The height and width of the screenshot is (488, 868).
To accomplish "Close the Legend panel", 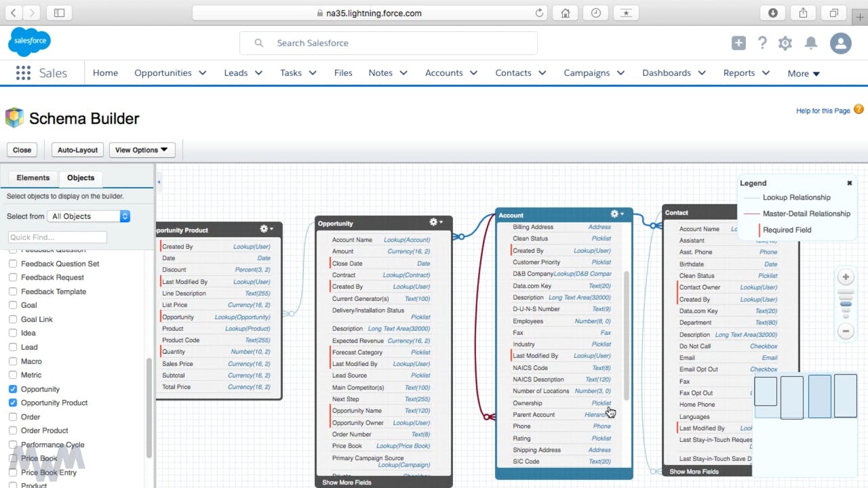I will pyautogui.click(x=849, y=183).
